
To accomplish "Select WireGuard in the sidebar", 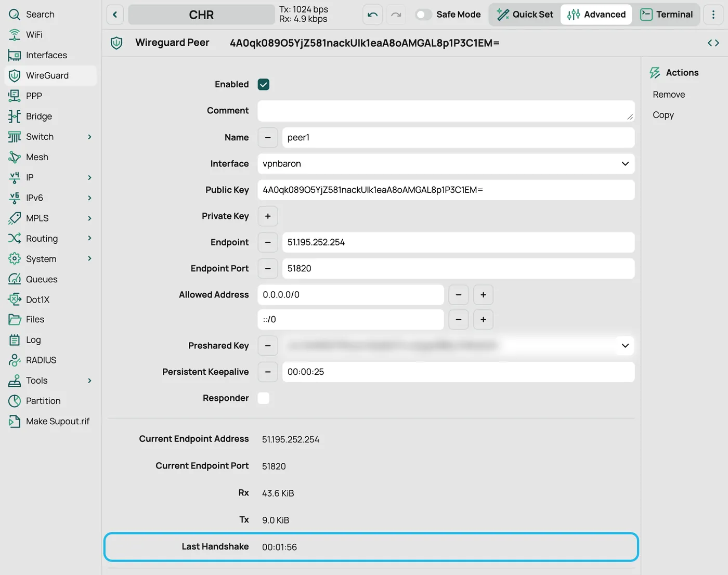I will click(x=50, y=75).
